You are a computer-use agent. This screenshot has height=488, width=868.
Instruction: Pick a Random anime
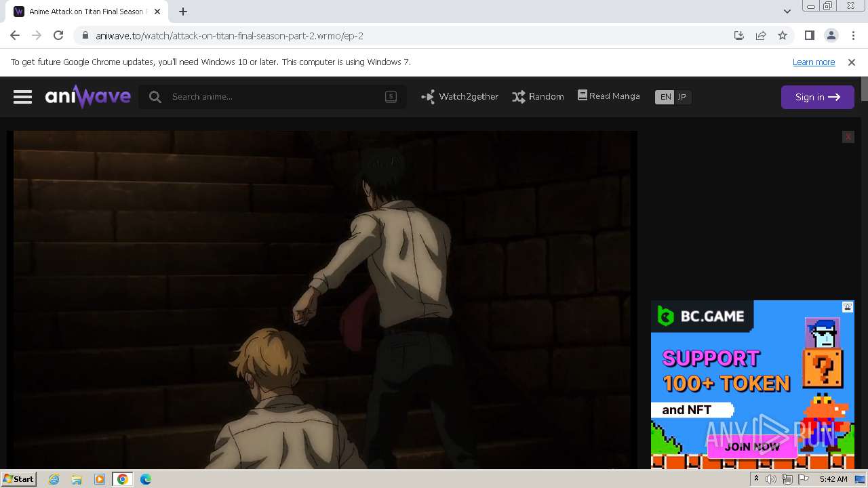[x=538, y=97]
